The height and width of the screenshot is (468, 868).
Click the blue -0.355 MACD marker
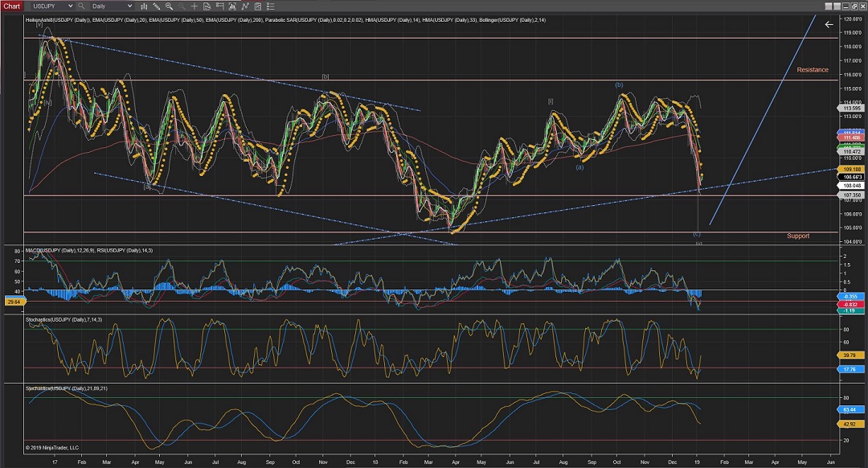coord(852,297)
